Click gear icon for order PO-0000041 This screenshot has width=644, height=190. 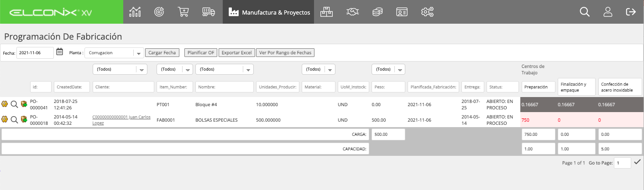(x=5, y=105)
